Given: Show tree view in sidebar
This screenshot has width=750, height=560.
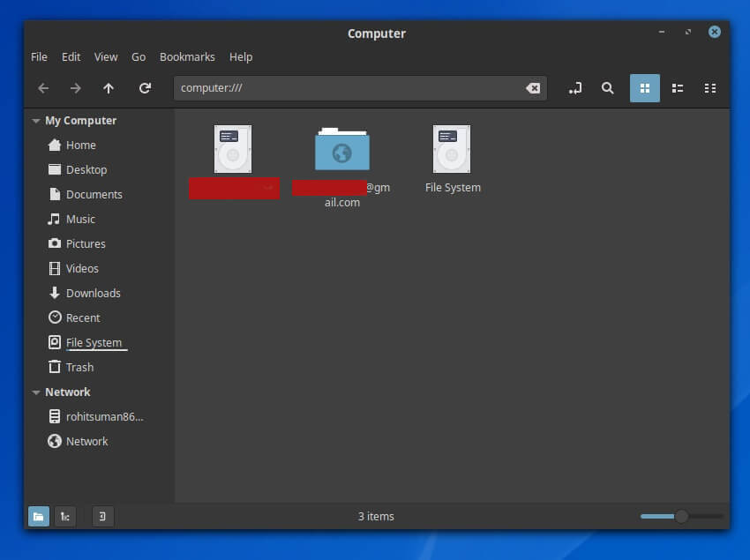Looking at the screenshot, I should (x=64, y=517).
